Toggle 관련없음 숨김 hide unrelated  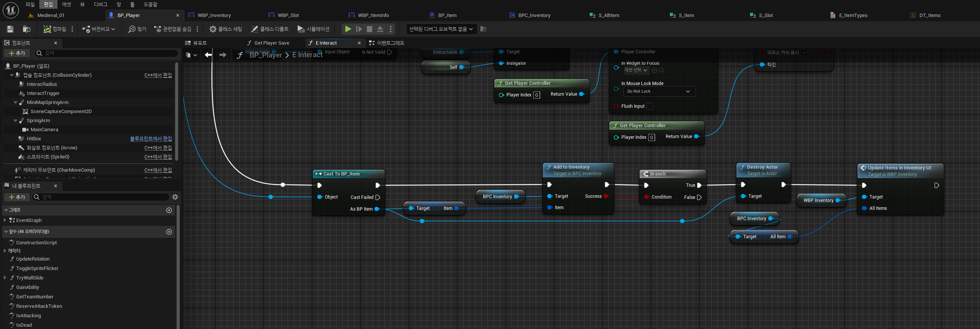173,29
